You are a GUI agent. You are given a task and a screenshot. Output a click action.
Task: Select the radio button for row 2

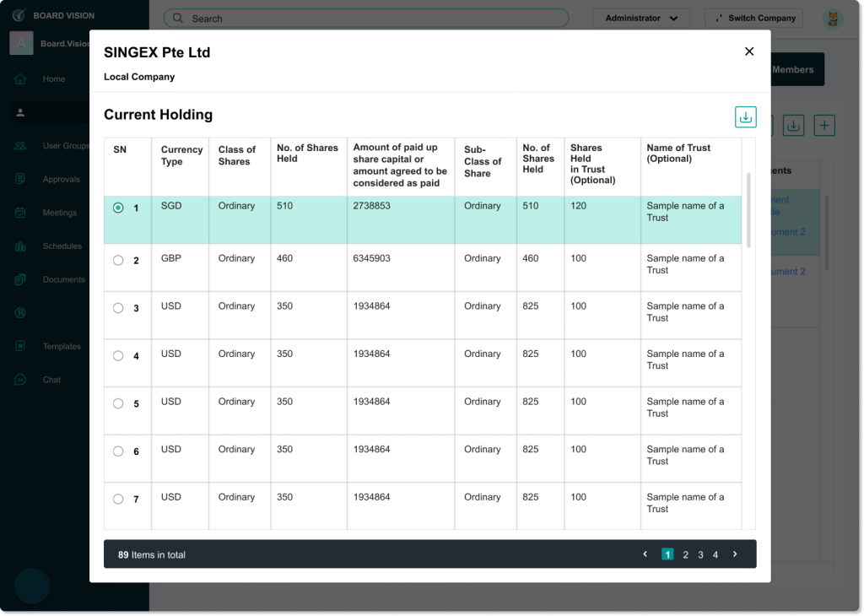(118, 261)
